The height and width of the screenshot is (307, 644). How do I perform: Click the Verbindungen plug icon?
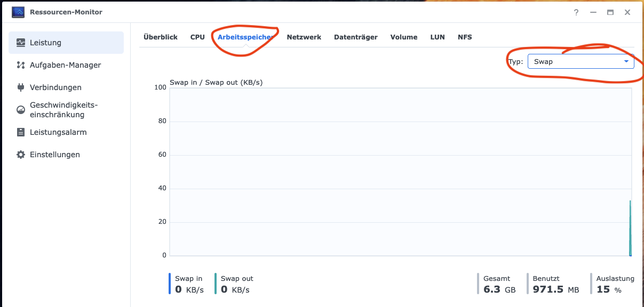[21, 87]
